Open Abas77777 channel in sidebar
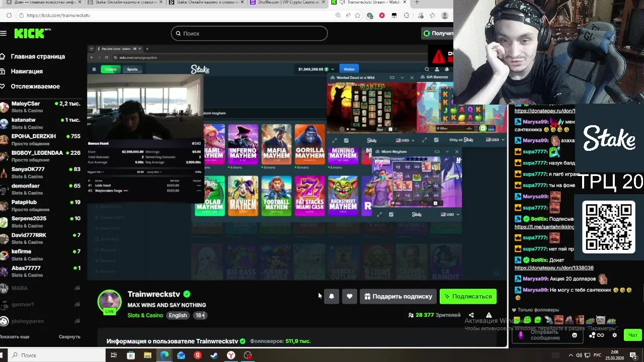This screenshot has height=362, width=644. pyautogui.click(x=40, y=271)
